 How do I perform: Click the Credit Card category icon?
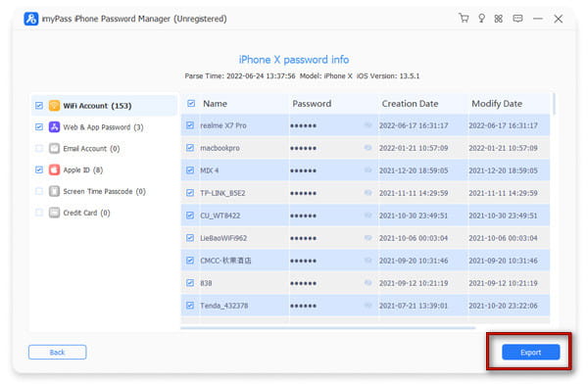point(54,213)
